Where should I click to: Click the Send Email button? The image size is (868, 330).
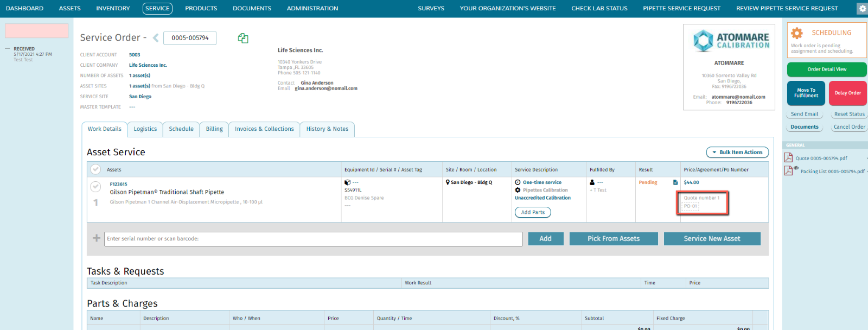[805, 114]
